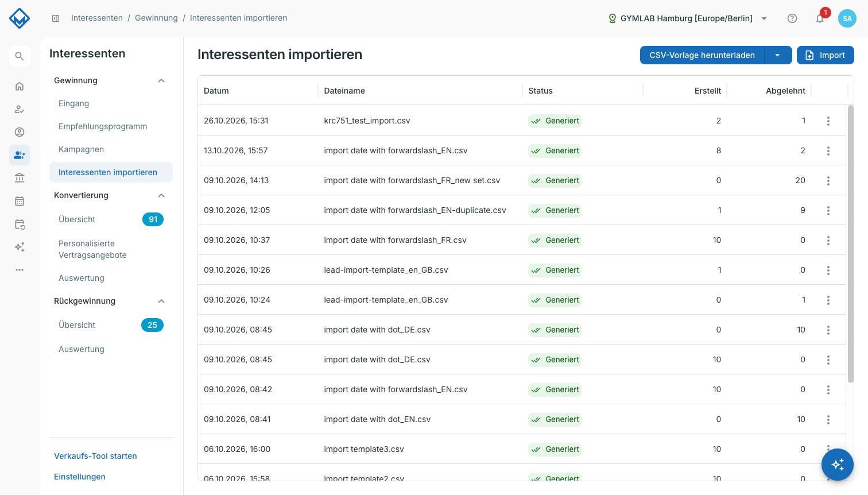Image resolution: width=868 pixels, height=495 pixels.
Task: Open the bank building icon in rail
Action: (20, 178)
